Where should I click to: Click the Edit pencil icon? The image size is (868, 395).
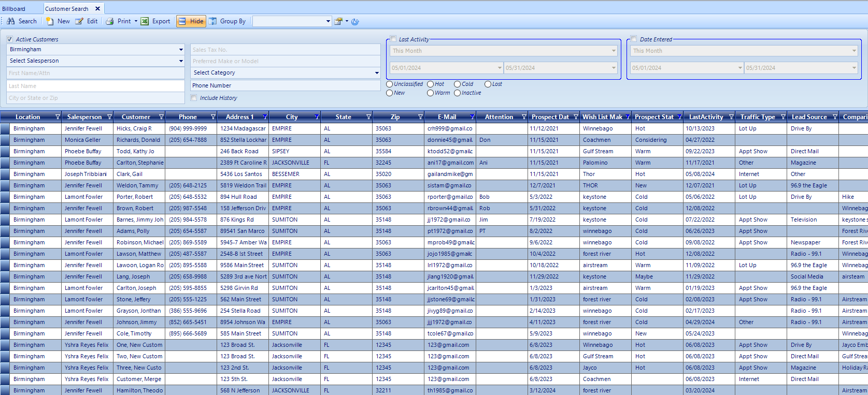click(x=79, y=21)
